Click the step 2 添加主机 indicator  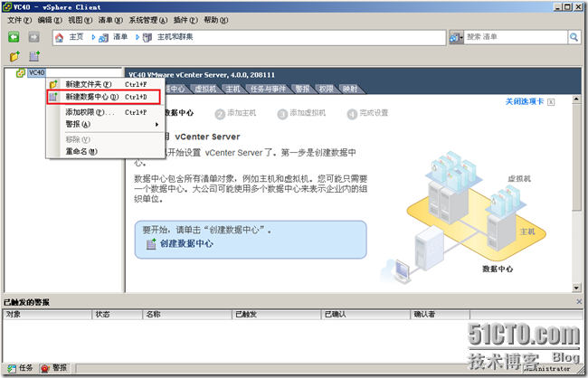236,113
